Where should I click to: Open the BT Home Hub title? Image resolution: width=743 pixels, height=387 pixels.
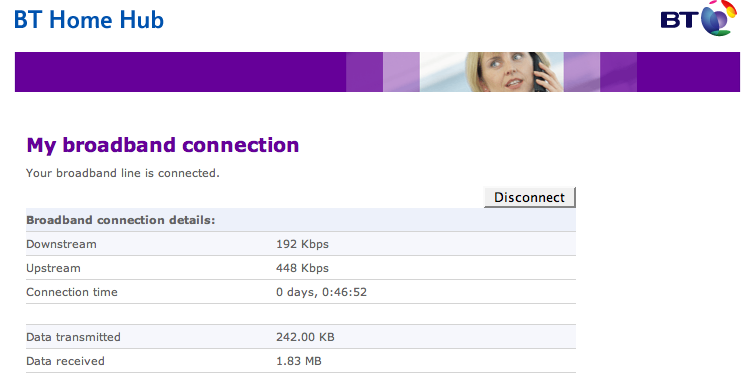click(x=89, y=20)
